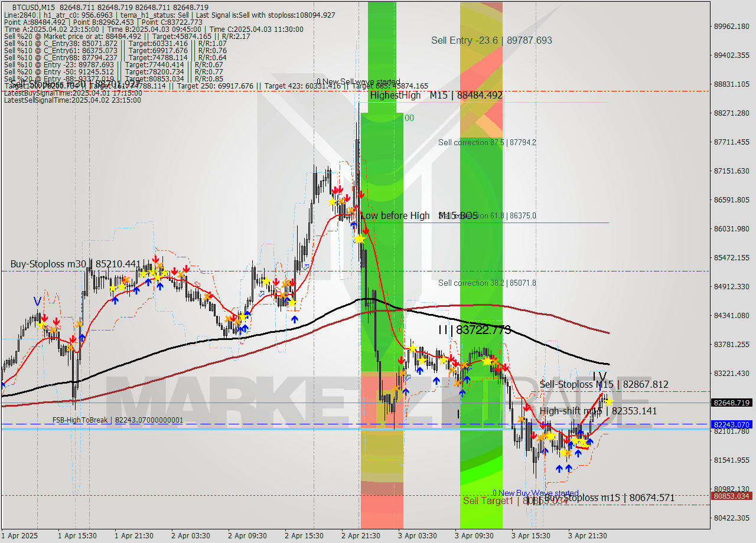Click the red sell arrow above the purple V marker

click(x=44, y=319)
